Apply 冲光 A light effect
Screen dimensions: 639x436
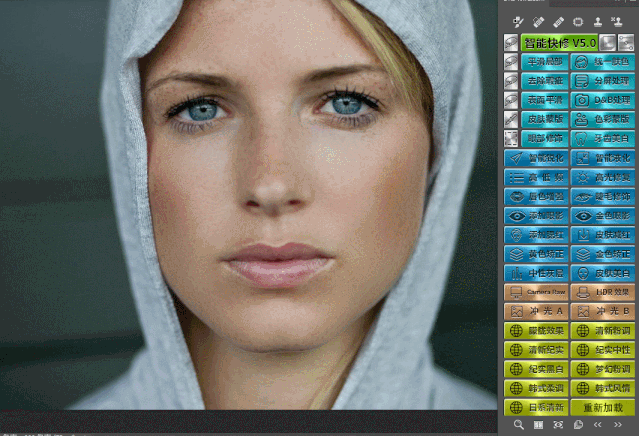[x=536, y=311]
